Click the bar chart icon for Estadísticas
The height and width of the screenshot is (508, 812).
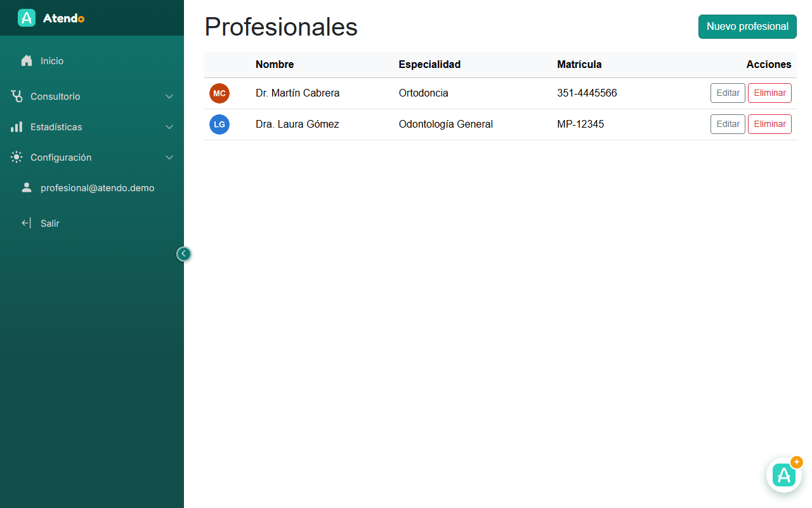(16, 127)
